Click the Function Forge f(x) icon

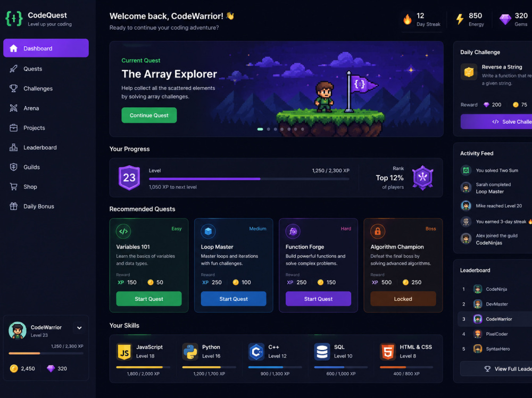click(293, 231)
